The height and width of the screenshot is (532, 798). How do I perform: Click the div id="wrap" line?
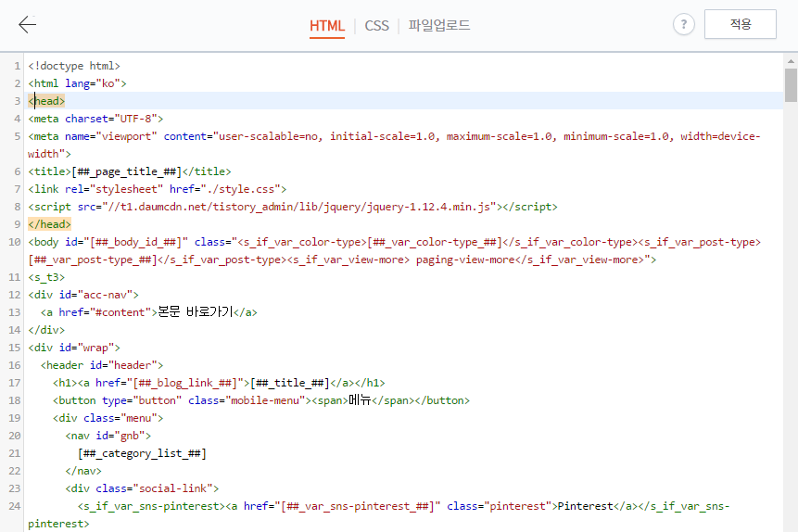pyautogui.click(x=74, y=348)
